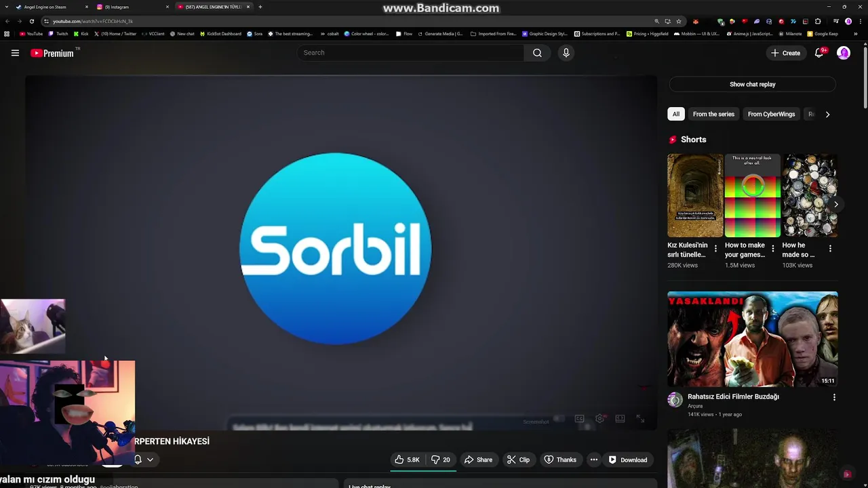Toggle subtitles CC in the player
This screenshot has height=488, width=868.
(579, 419)
